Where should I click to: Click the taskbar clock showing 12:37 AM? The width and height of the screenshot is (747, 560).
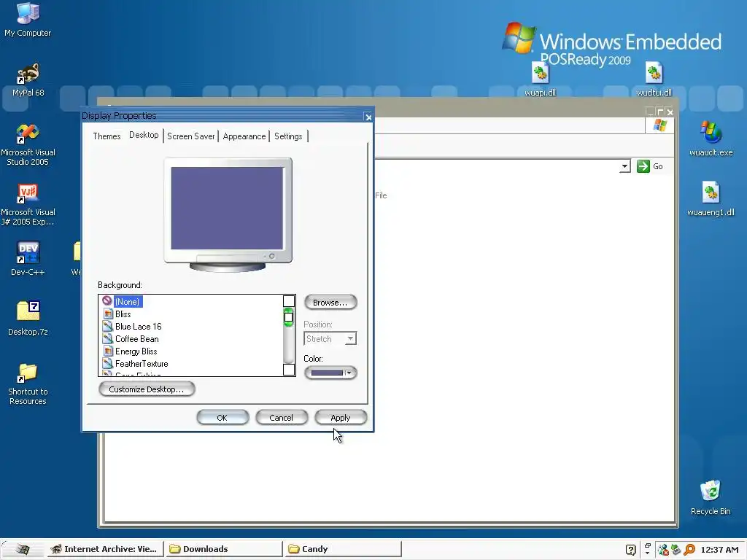point(719,550)
